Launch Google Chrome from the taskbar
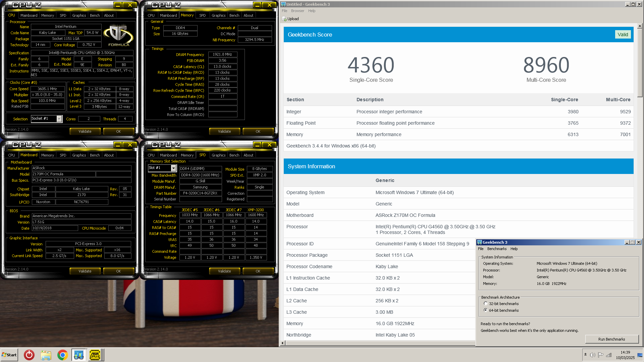This screenshot has width=644, height=362. pyautogui.click(x=62, y=355)
